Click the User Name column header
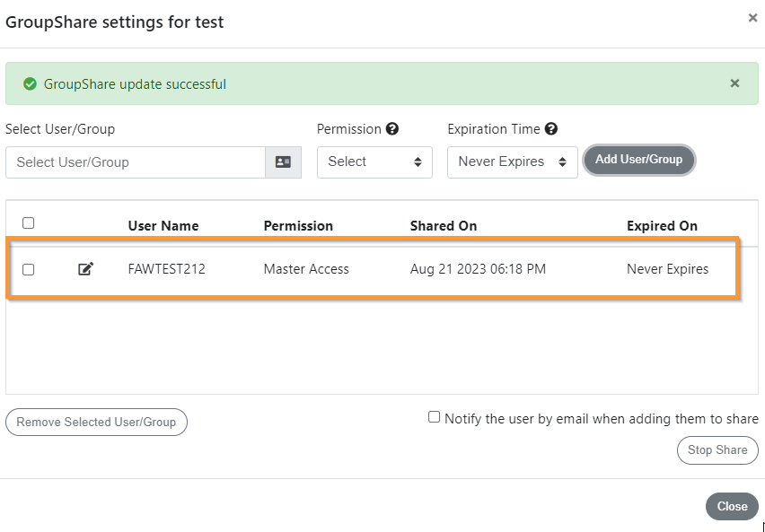This screenshot has height=532, width=765. point(163,226)
